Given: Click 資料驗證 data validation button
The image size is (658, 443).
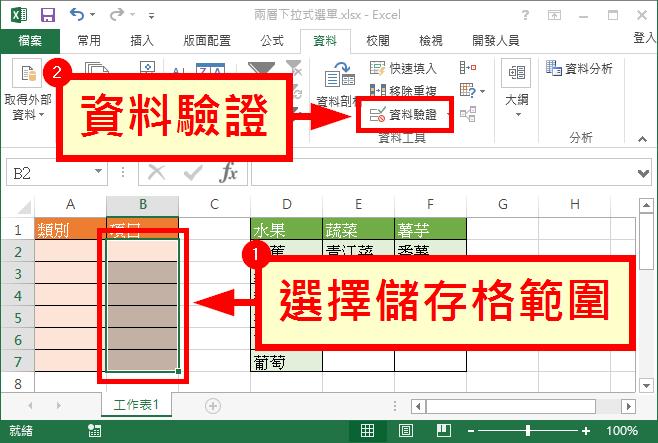Looking at the screenshot, I should [x=404, y=114].
